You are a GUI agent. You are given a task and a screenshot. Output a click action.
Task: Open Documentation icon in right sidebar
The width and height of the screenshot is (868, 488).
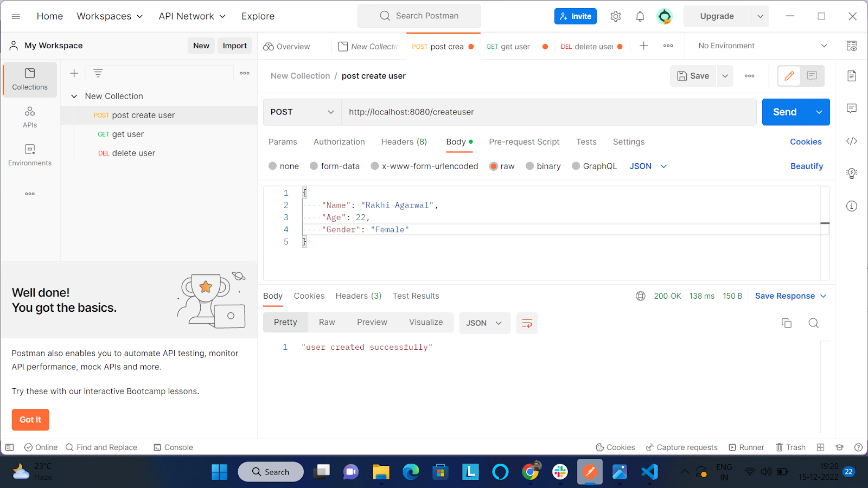(852, 76)
